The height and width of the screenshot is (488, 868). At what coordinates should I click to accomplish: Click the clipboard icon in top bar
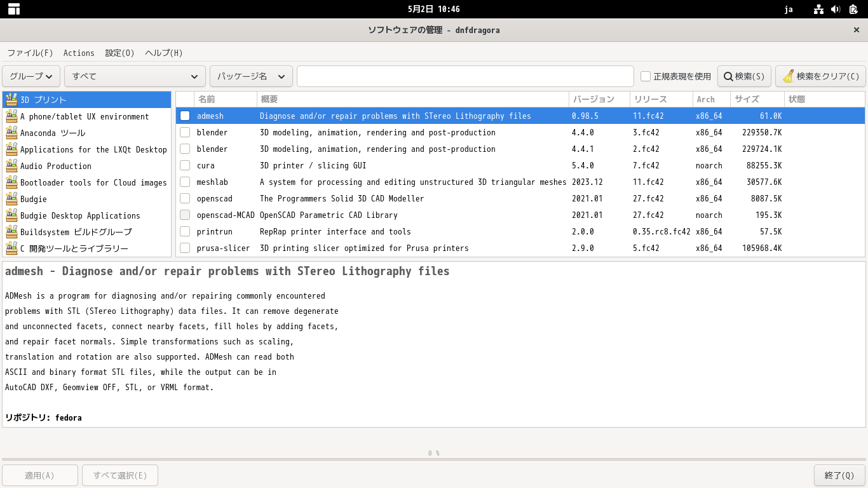[x=853, y=9]
